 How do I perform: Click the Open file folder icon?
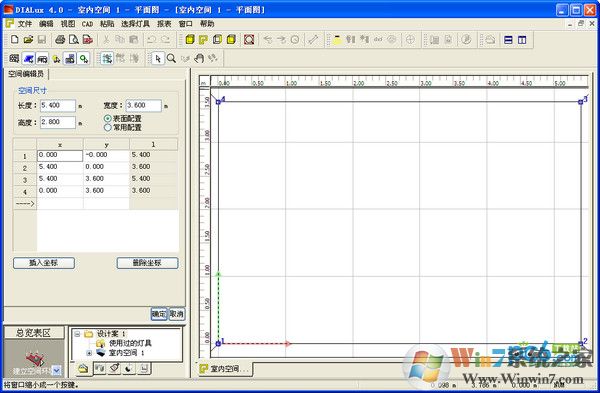(x=28, y=39)
